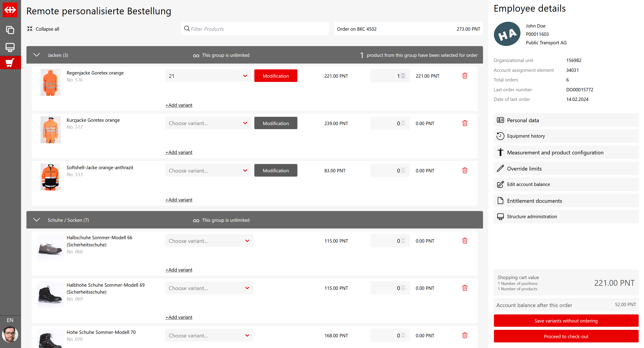The image size is (644, 348).
Task: Click the Filter Products search field
Action: 255,29
